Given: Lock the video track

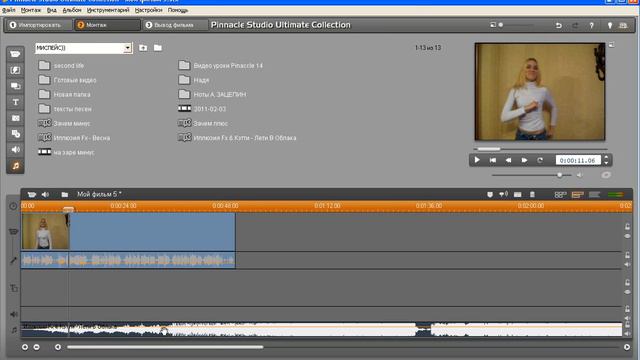Looking at the screenshot, I should [627, 227].
